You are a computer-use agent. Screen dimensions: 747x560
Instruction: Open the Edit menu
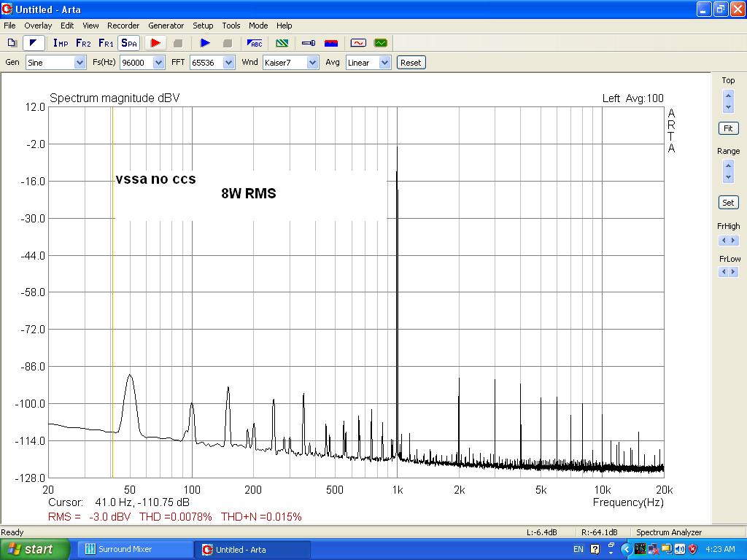[x=67, y=26]
